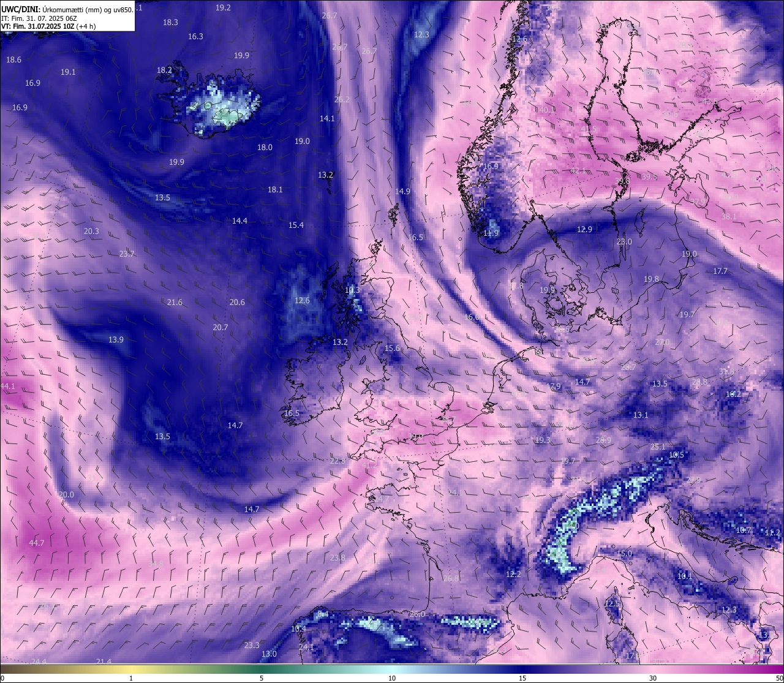This screenshot has height=683, width=784.
Task: Select the 38.1 value label
Action: point(729,216)
